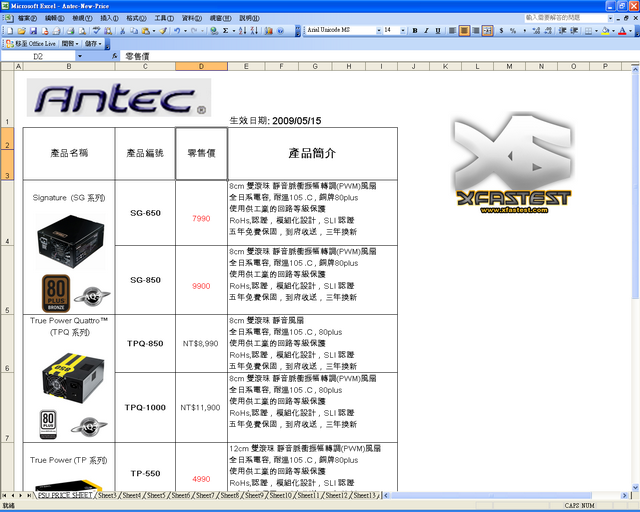
Task: Sort descending Z to A
Action: click(254, 31)
